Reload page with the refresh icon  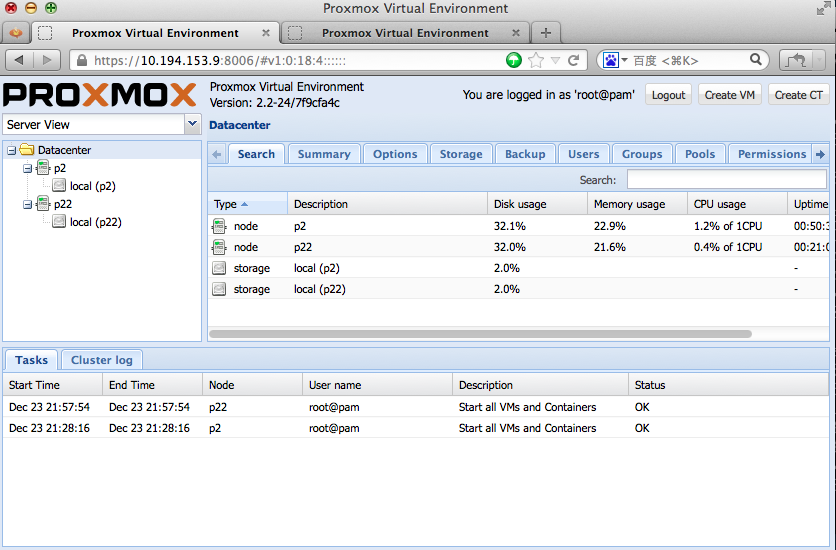(574, 60)
